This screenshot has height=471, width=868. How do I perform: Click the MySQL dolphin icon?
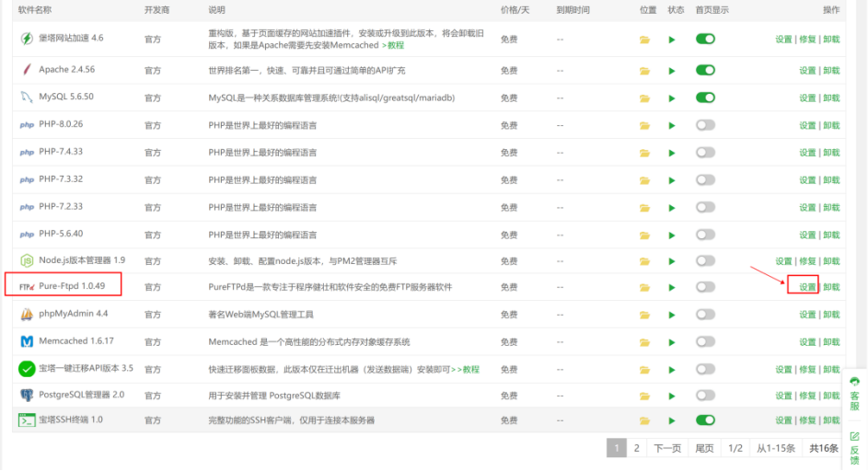tap(27, 98)
